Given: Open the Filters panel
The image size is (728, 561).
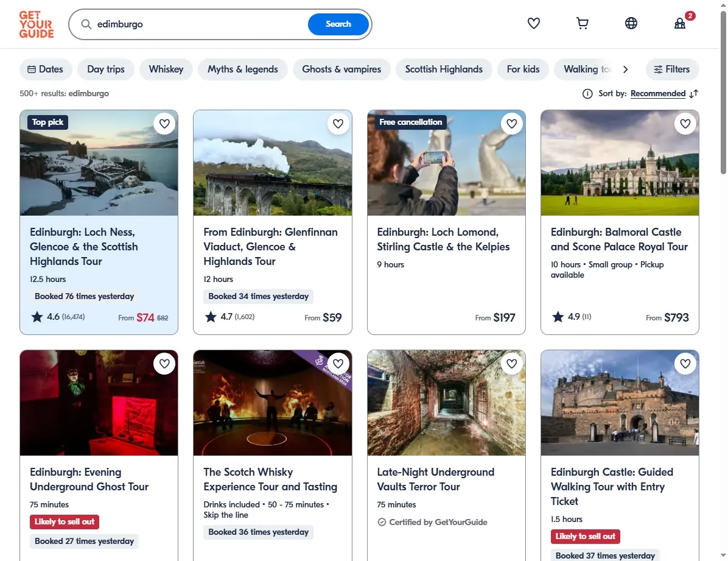Looking at the screenshot, I should click(672, 69).
